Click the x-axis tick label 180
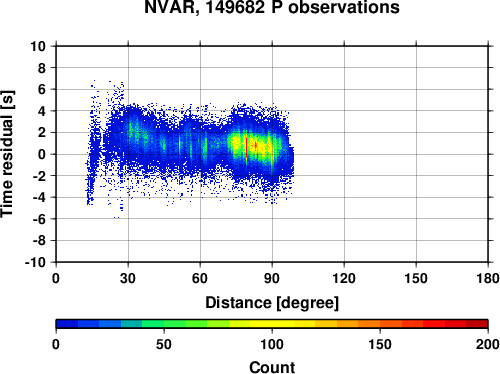Screen dimensions: 500x374 tap(488, 278)
